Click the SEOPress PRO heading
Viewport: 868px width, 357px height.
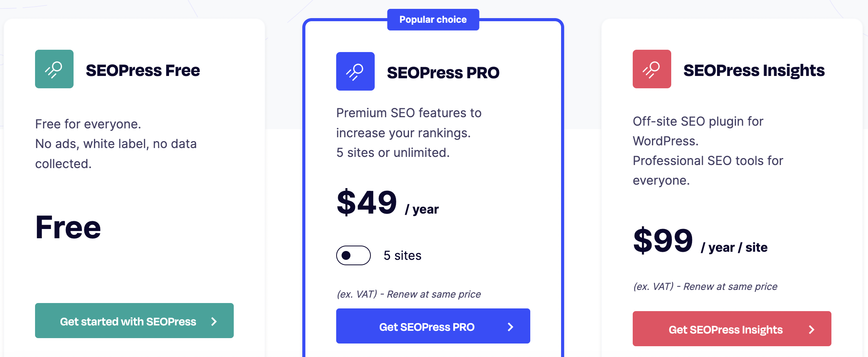pyautogui.click(x=443, y=73)
